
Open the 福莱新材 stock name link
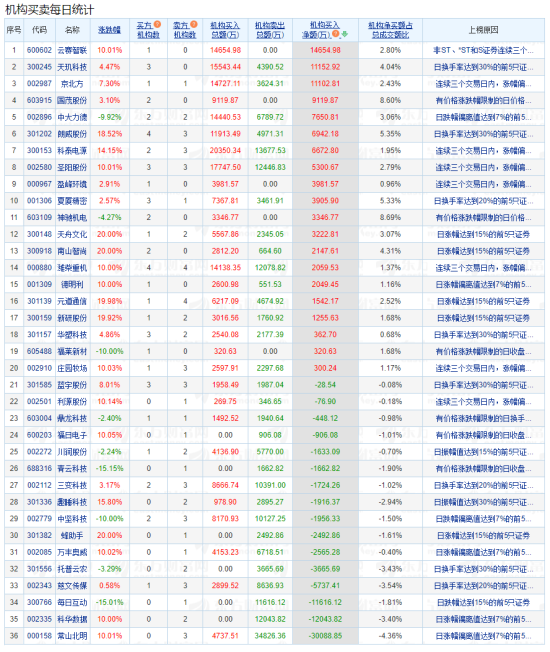point(72,351)
